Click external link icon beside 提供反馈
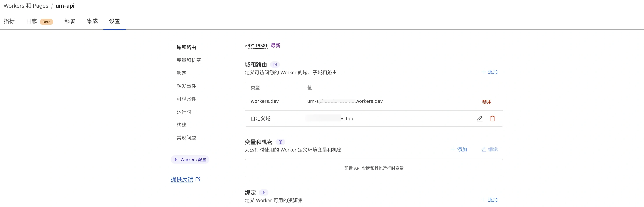 click(x=198, y=179)
